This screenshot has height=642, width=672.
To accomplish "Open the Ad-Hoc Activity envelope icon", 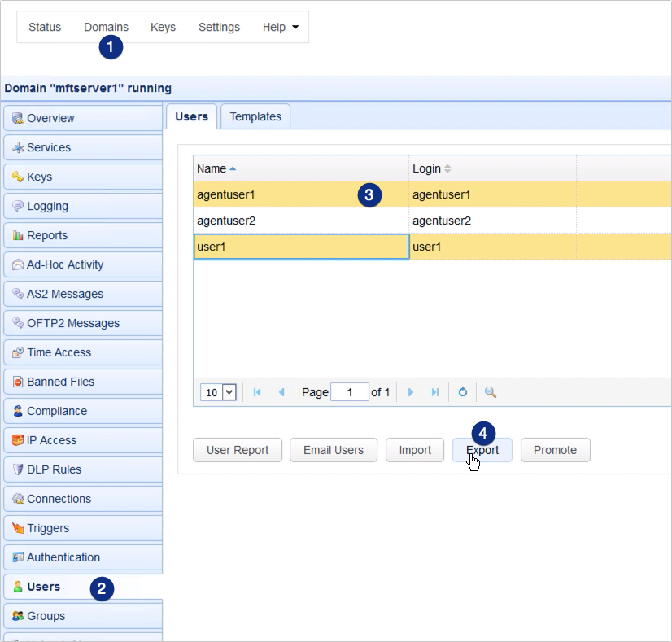I will tap(20, 264).
